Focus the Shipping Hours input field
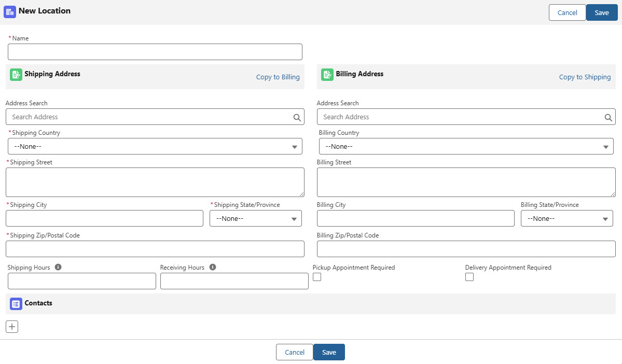Image resolution: width=622 pixels, height=364 pixels. (x=82, y=281)
